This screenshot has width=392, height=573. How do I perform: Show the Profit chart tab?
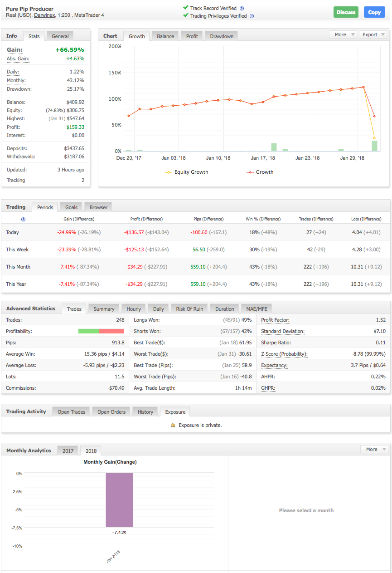[192, 36]
